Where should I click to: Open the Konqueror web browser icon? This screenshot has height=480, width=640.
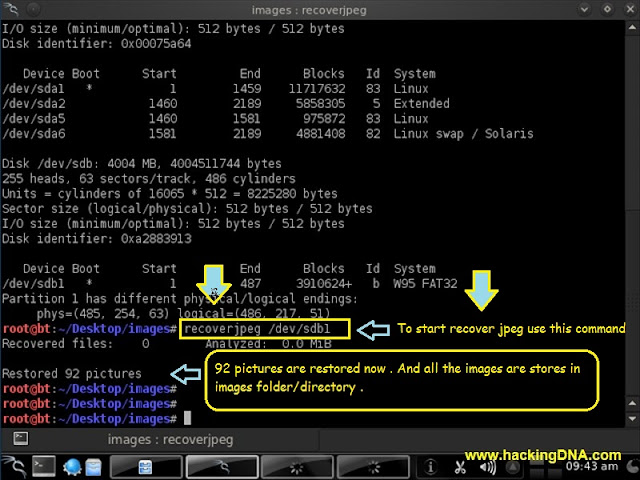[72, 467]
